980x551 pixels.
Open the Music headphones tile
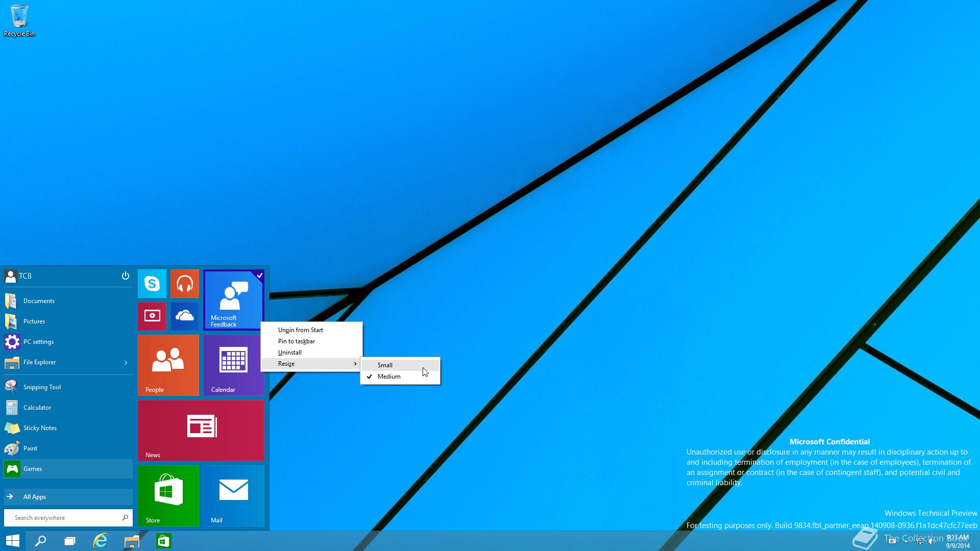coord(185,284)
